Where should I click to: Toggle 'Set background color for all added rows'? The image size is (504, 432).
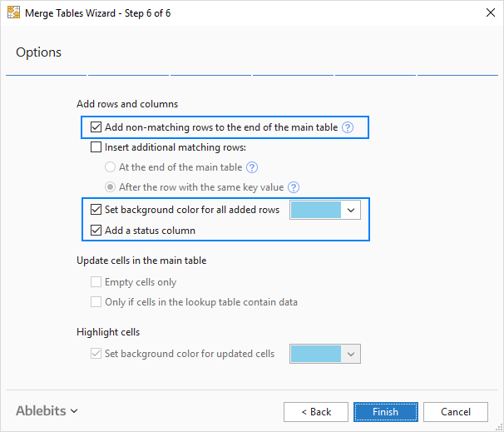click(96, 210)
